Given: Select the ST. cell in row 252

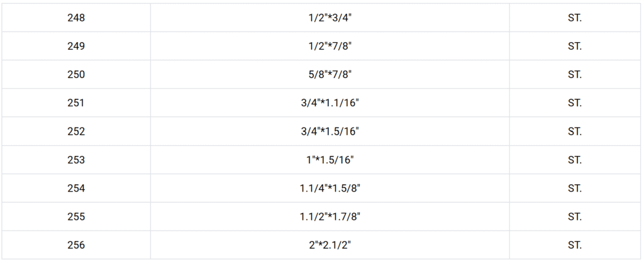Looking at the screenshot, I should pos(574,131).
